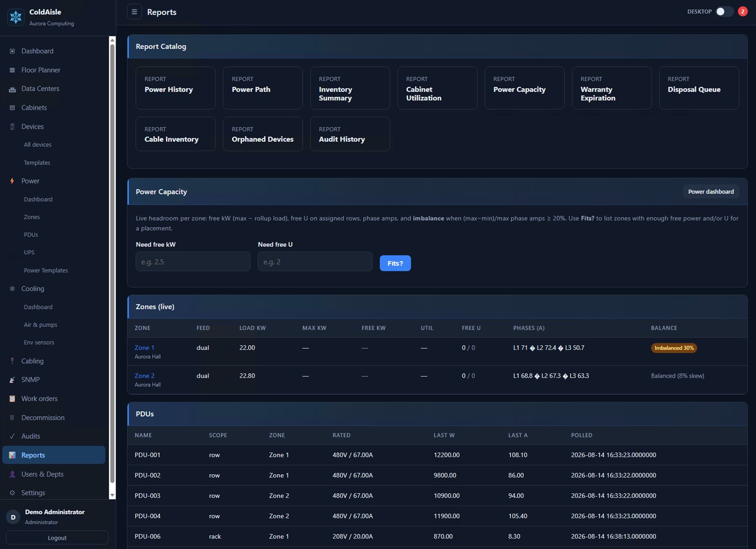
Task: Click the Decommission icon
Action: [x=12, y=418]
